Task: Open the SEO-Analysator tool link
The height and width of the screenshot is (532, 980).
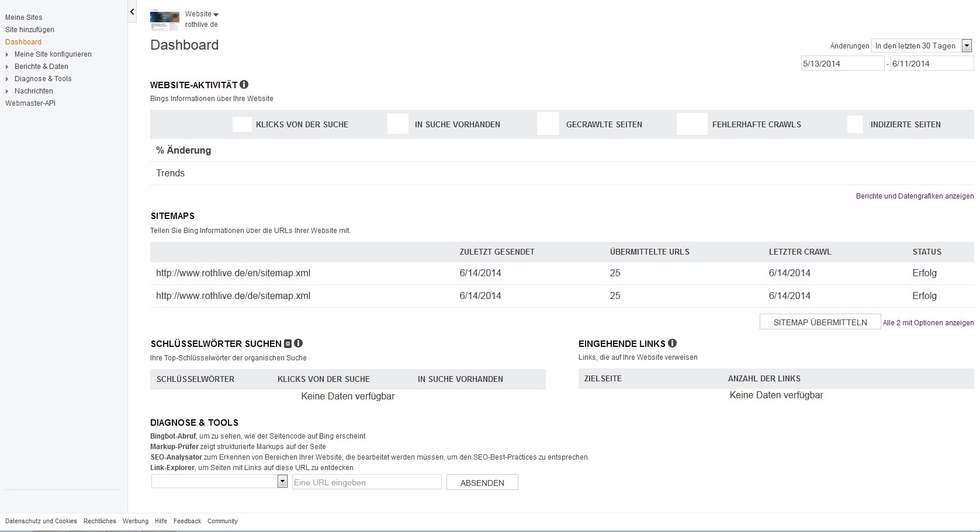Action: (x=176, y=457)
